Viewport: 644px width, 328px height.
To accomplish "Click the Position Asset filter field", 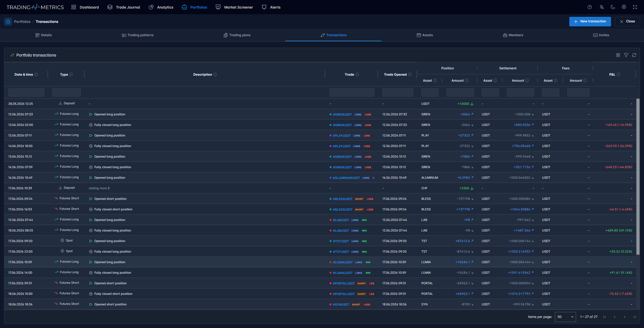I will (430, 92).
